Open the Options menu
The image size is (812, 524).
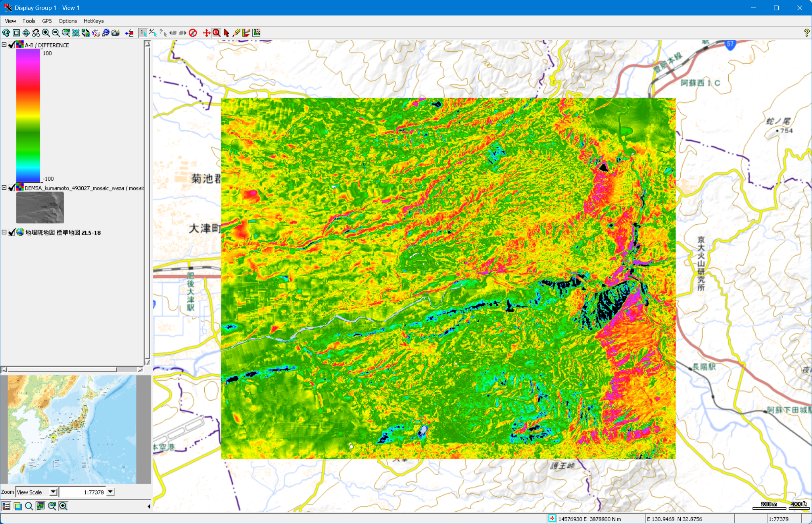(67, 21)
